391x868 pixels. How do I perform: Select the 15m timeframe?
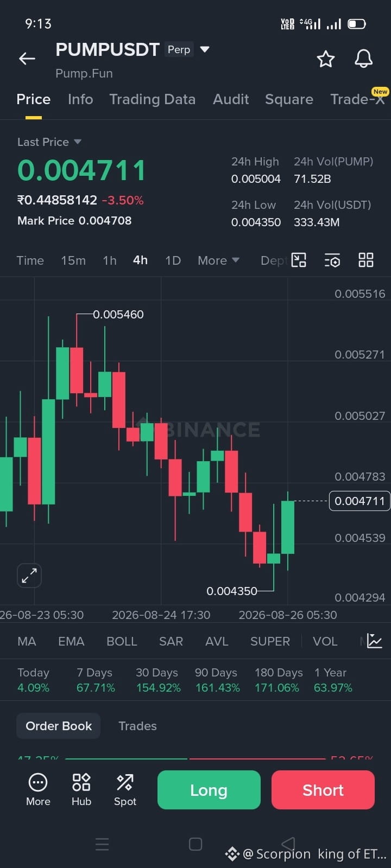pyautogui.click(x=73, y=260)
